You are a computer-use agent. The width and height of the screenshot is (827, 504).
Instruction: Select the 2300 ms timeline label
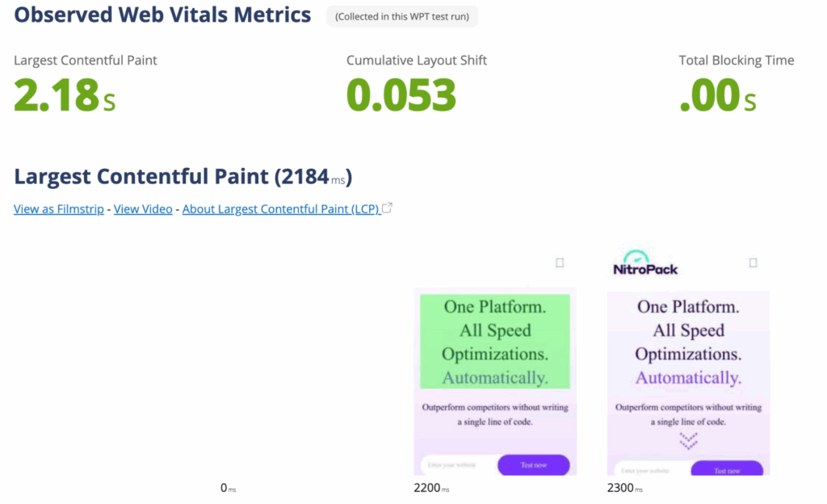[x=624, y=488]
